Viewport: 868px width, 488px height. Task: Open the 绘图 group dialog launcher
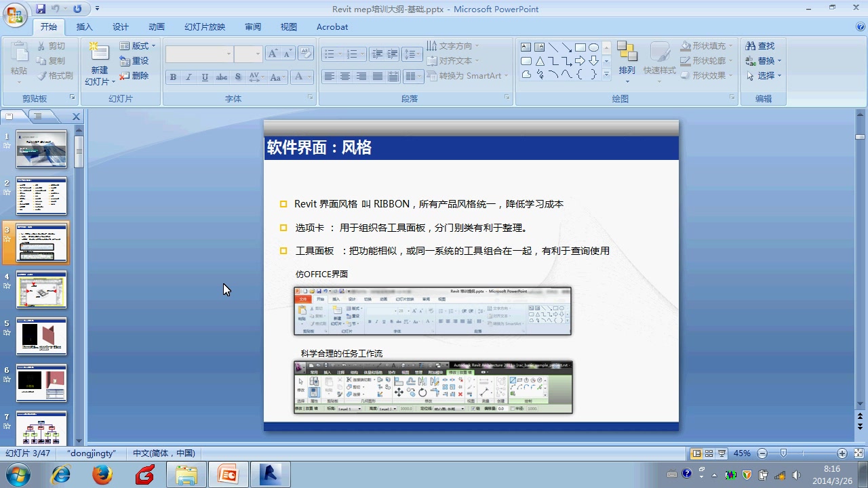pyautogui.click(x=732, y=98)
